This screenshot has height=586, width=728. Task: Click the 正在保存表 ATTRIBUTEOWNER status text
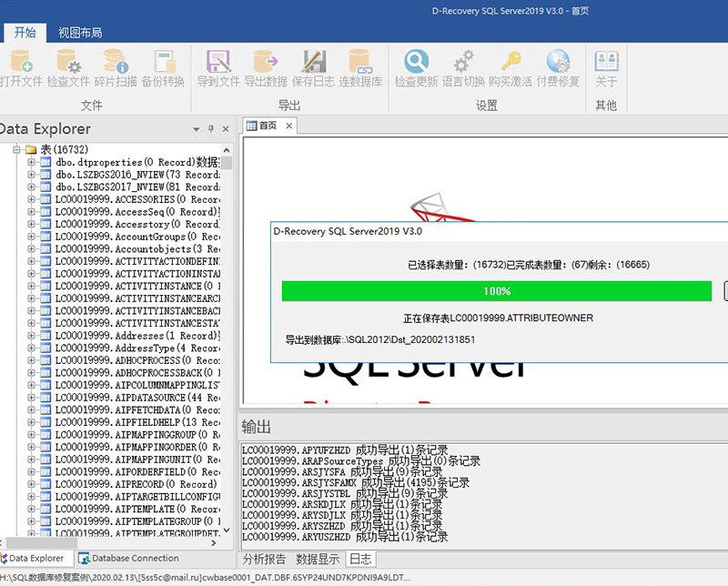498,318
